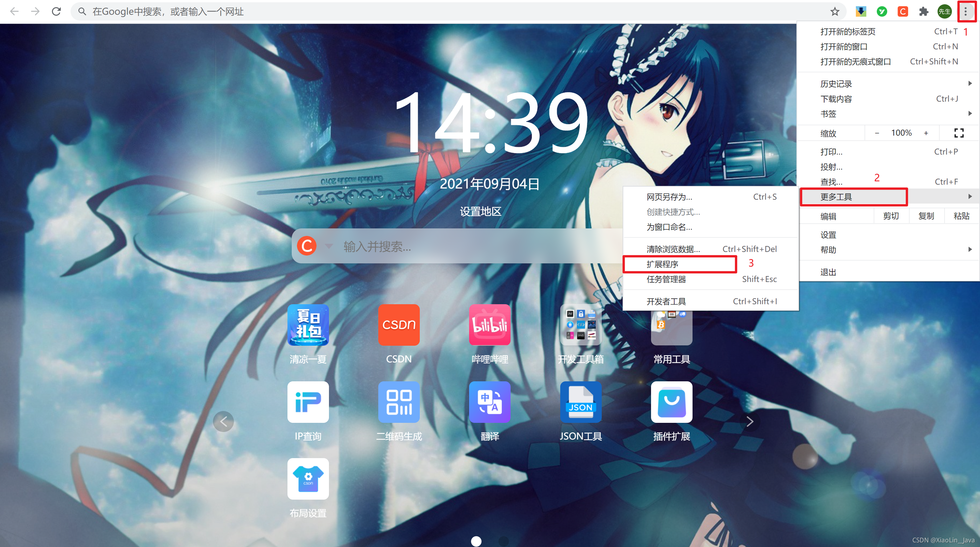Select the first page indicator dot
This screenshot has height=547, width=980.
click(x=476, y=541)
